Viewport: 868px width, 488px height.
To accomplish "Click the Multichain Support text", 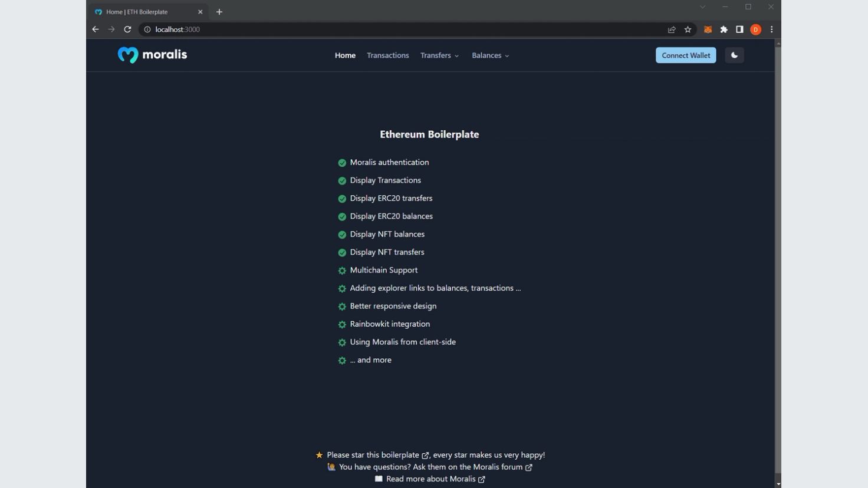I will click(384, 270).
